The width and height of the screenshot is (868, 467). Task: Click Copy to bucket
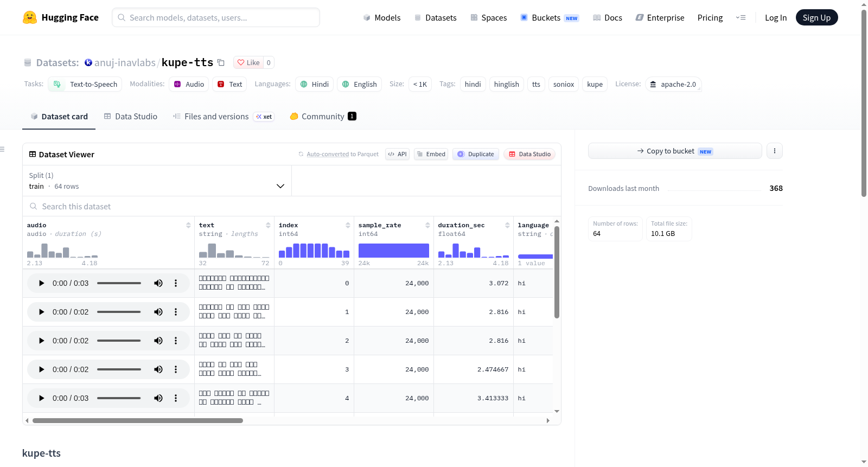coord(675,151)
